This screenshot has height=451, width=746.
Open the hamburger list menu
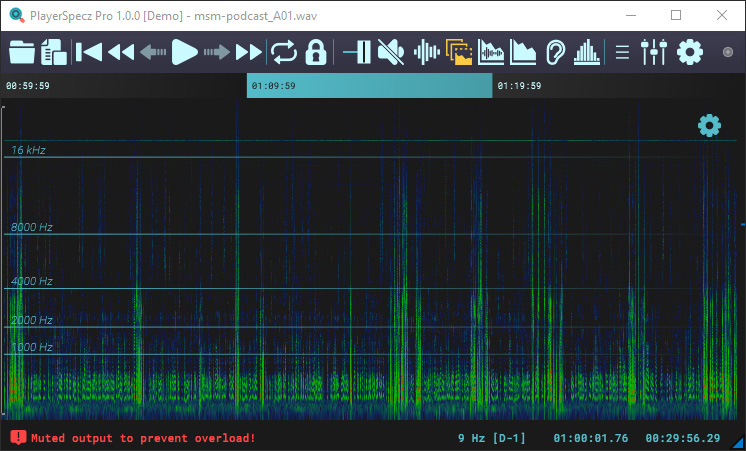click(x=622, y=52)
